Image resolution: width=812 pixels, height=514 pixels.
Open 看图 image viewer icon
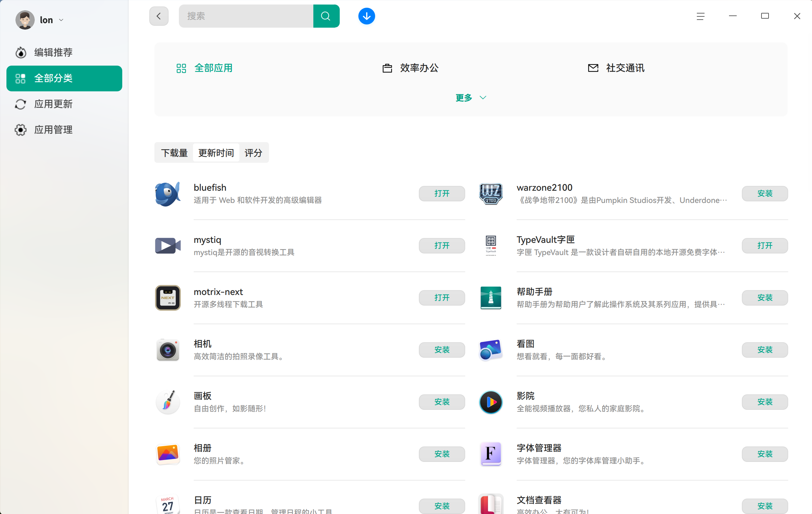(x=491, y=350)
